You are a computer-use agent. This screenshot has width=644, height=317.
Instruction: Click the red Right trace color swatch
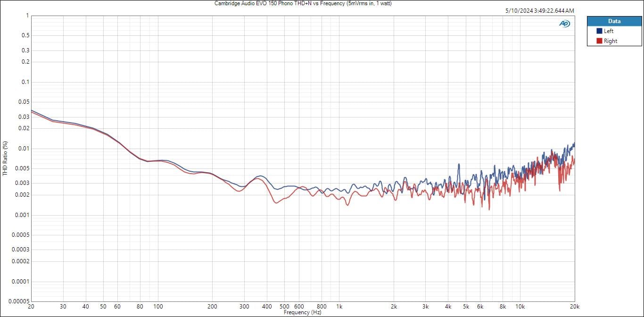(x=599, y=41)
